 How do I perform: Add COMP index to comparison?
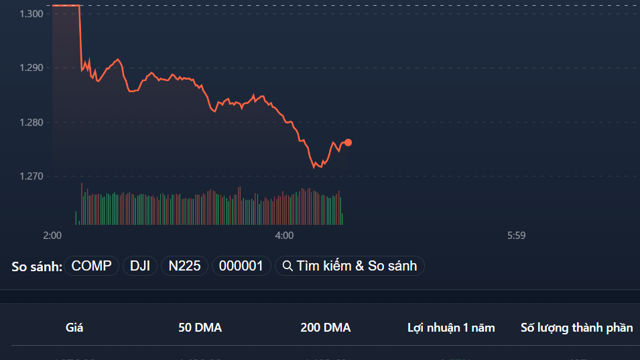point(91,266)
